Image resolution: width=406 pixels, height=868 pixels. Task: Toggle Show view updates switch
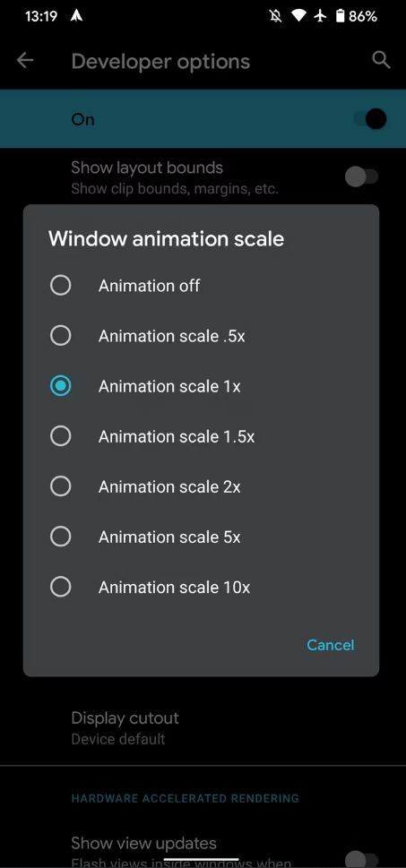coord(362,859)
